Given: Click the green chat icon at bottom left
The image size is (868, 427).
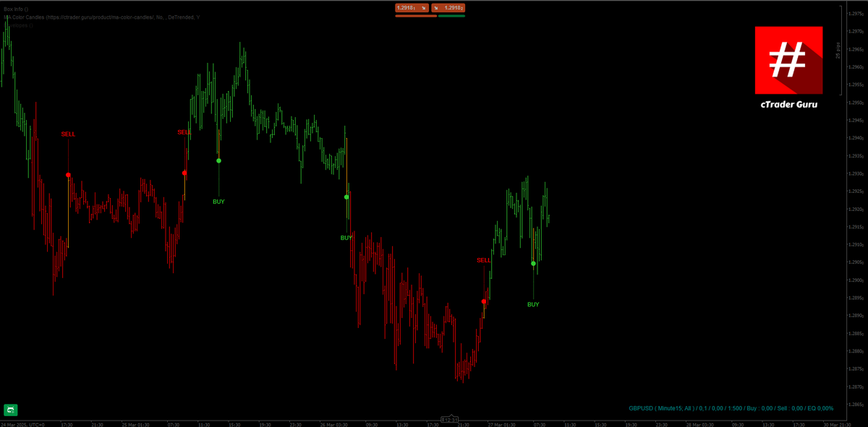Looking at the screenshot, I should [10, 410].
